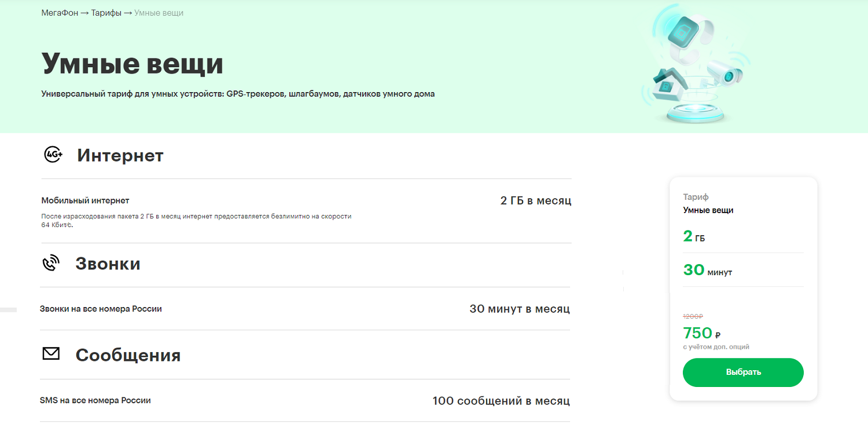Open the Тарифы breadcrumb link
The image size is (868, 431).
click(106, 13)
